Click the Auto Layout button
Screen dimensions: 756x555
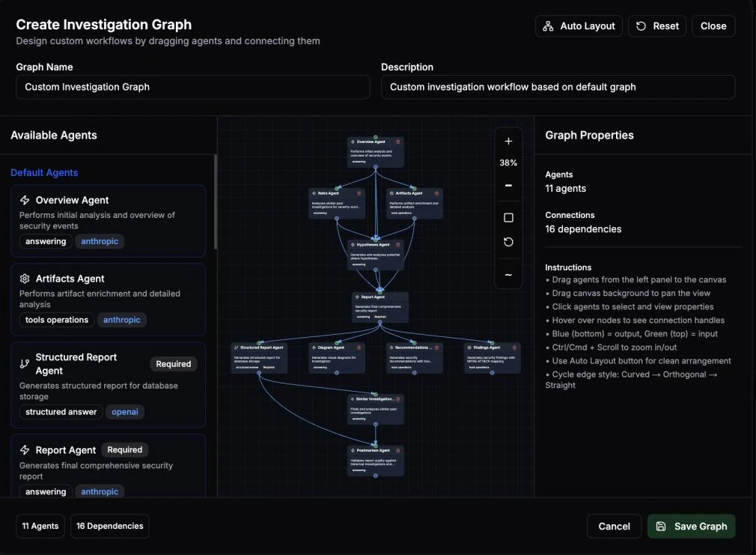[x=579, y=26]
